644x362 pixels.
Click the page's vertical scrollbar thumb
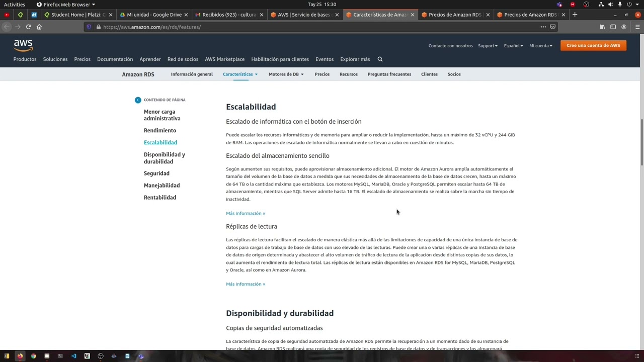[641, 142]
